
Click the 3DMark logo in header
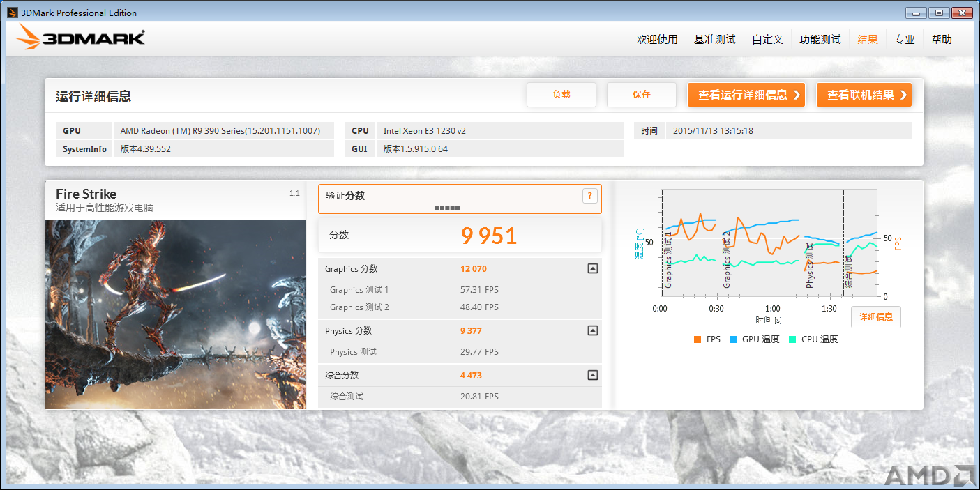click(80, 38)
